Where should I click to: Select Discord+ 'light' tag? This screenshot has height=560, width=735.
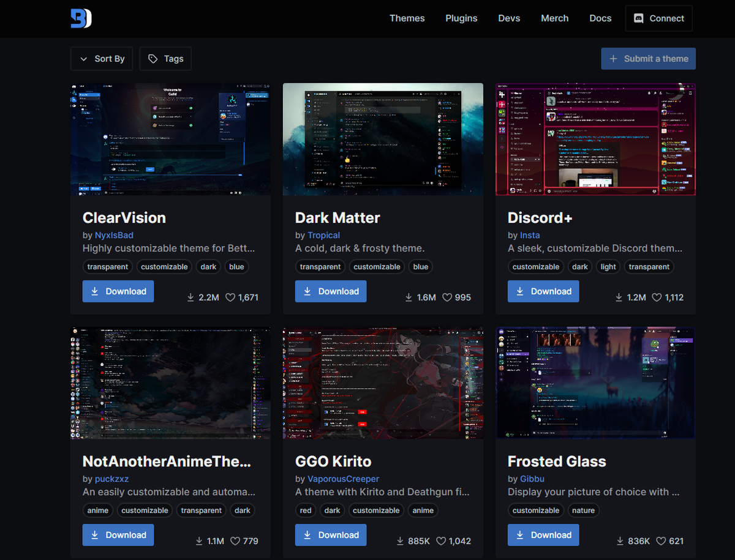pyautogui.click(x=608, y=267)
